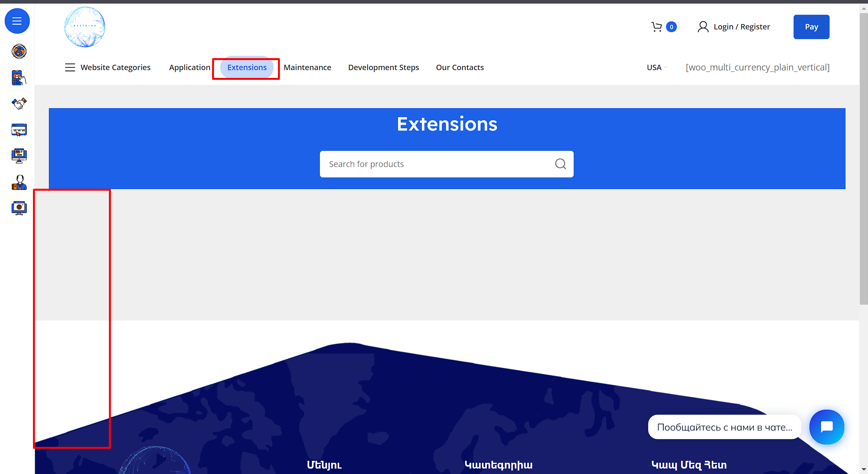Expand the USA region dropdown
Viewport: 868px width, 474px height.
pyautogui.click(x=657, y=67)
